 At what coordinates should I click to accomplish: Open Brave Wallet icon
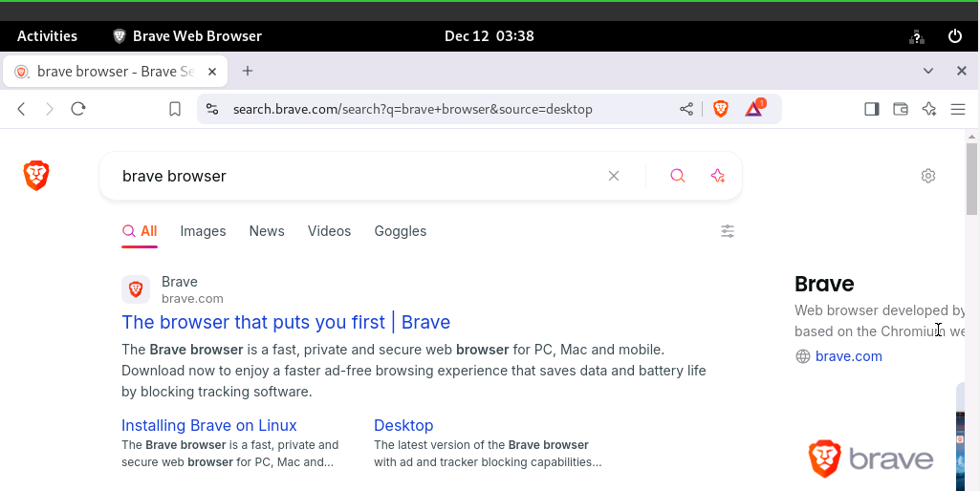click(x=901, y=109)
